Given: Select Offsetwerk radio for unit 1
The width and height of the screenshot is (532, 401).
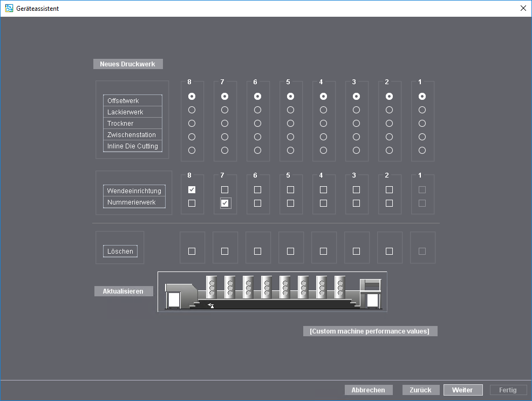Looking at the screenshot, I should (x=422, y=97).
